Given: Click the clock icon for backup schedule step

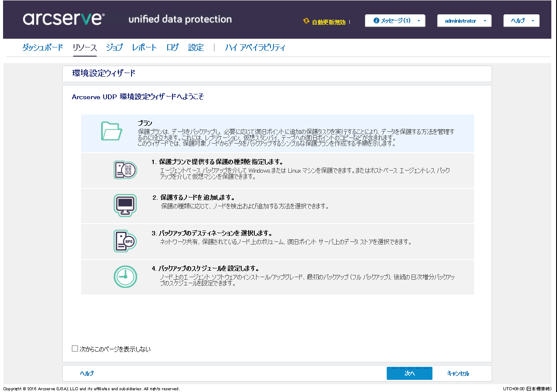Looking at the screenshot, I should click(125, 276).
